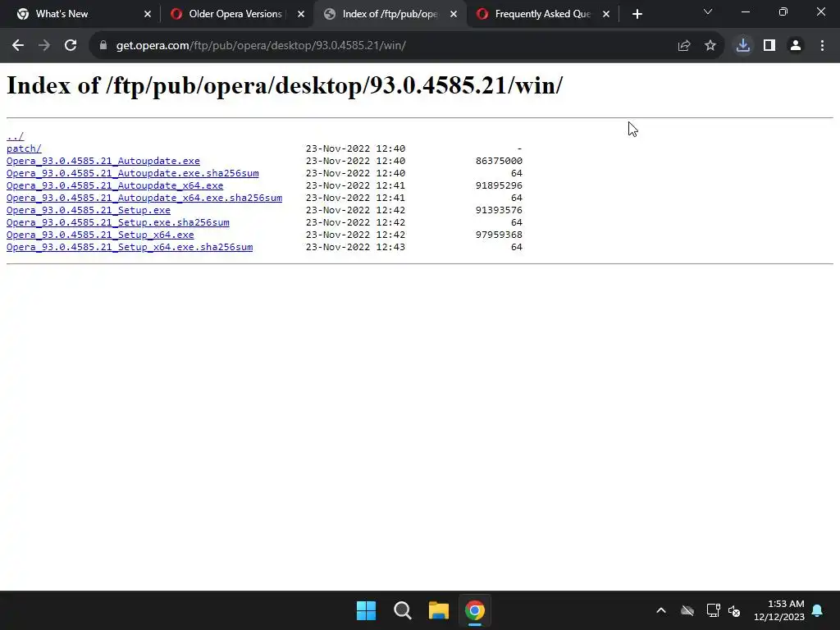This screenshot has width=840, height=630.
Task: Open the clock showing 1:53 AM
Action: click(779, 610)
